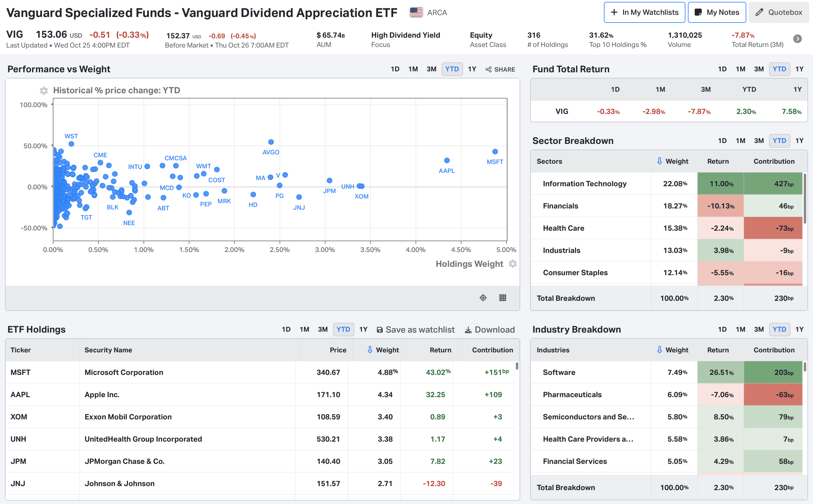The width and height of the screenshot is (813, 504).
Task: Sort Sector Breakdown by Contribution column
Action: (x=774, y=161)
